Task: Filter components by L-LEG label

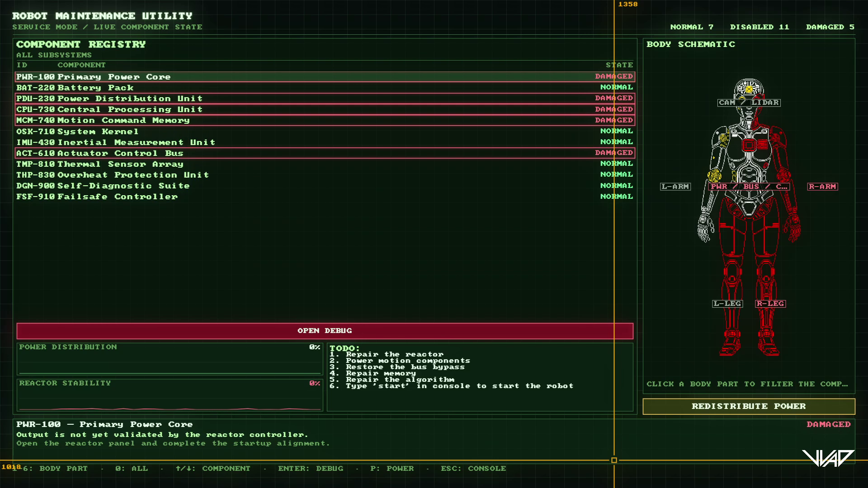Action: [727, 304]
